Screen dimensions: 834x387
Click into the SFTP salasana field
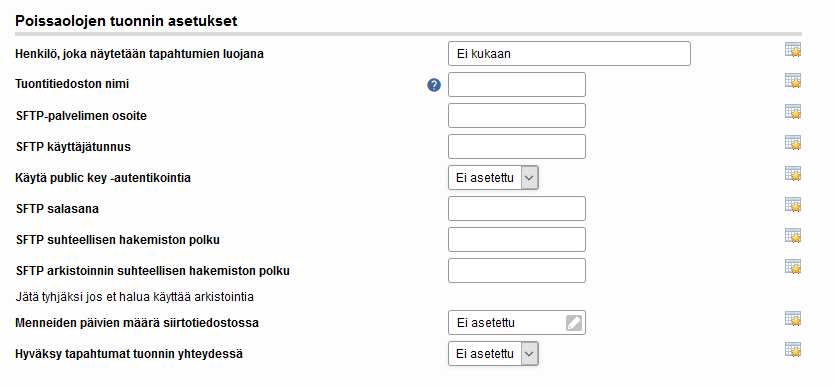pos(516,208)
